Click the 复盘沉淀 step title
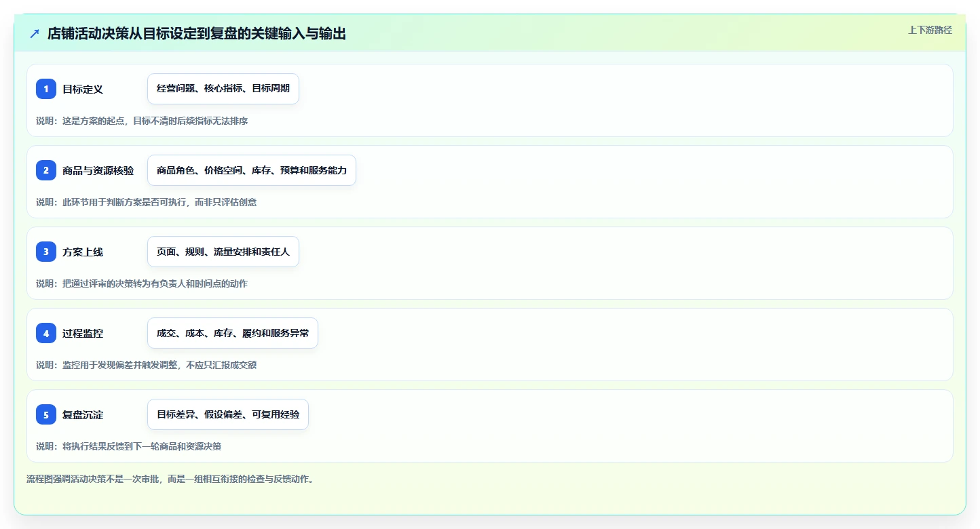This screenshot has width=980, height=529. [83, 414]
